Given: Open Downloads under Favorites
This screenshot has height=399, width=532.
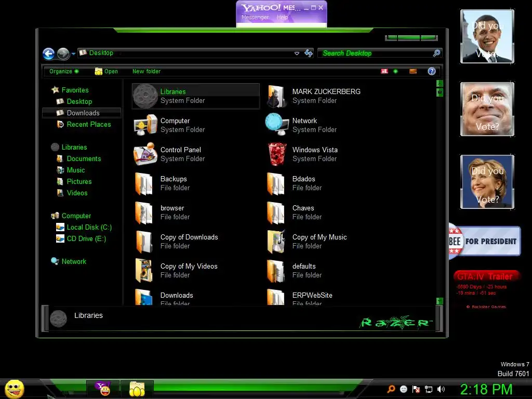Looking at the screenshot, I should [x=82, y=113].
